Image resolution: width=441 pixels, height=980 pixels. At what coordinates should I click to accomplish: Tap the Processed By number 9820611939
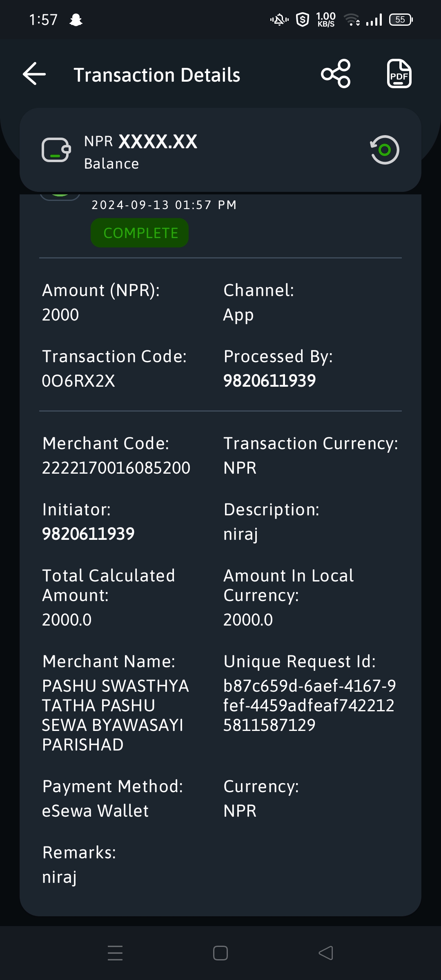click(269, 381)
